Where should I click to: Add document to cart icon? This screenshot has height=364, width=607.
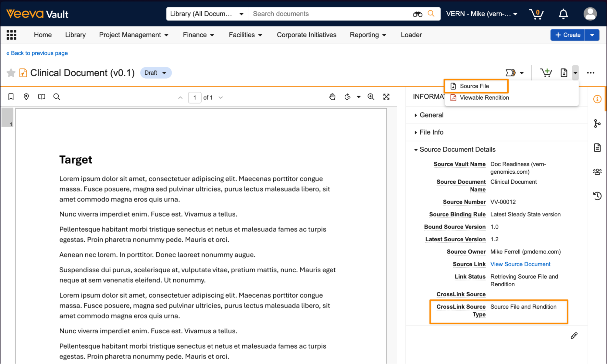pyautogui.click(x=546, y=73)
